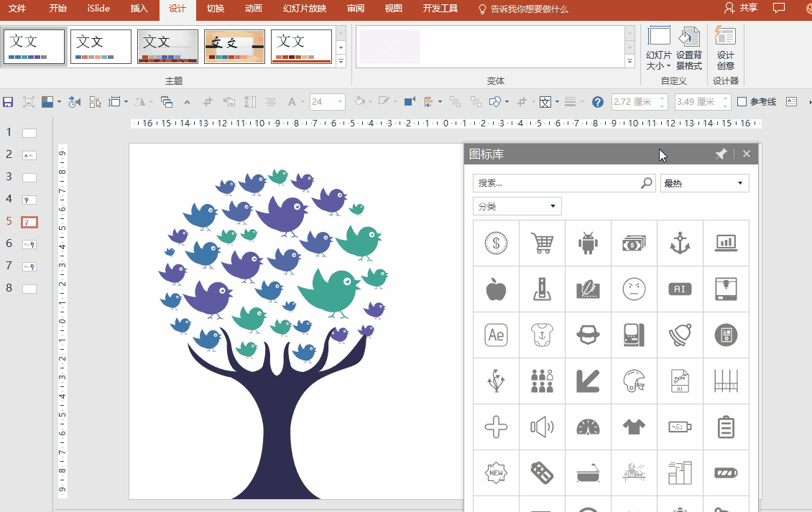Pick the apple icon

click(x=496, y=289)
